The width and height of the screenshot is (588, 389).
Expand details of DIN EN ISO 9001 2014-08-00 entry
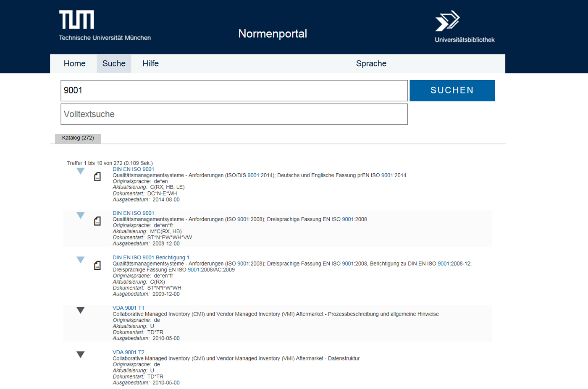pos(81,171)
